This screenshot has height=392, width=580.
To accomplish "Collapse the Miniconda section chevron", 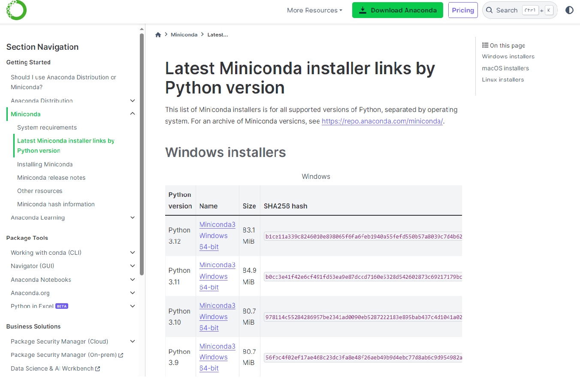I will coord(133,114).
